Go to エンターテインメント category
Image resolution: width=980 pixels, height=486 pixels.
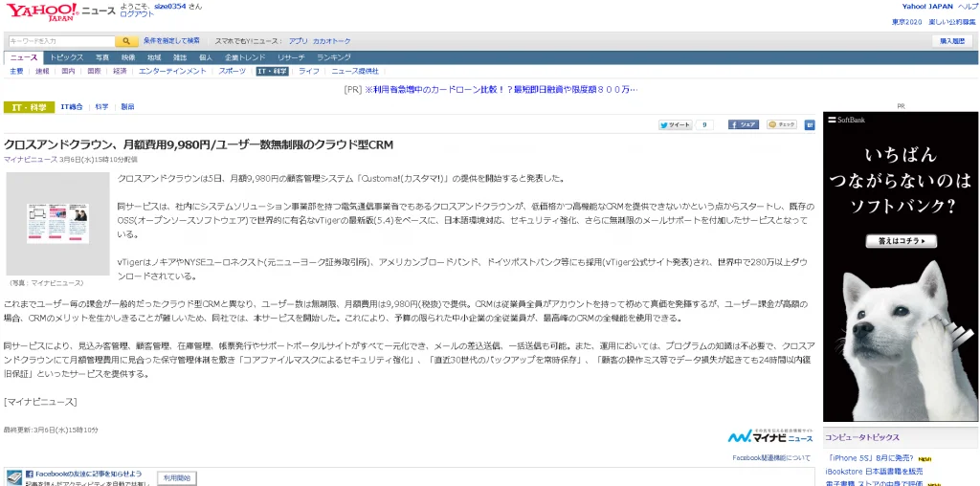172,71
